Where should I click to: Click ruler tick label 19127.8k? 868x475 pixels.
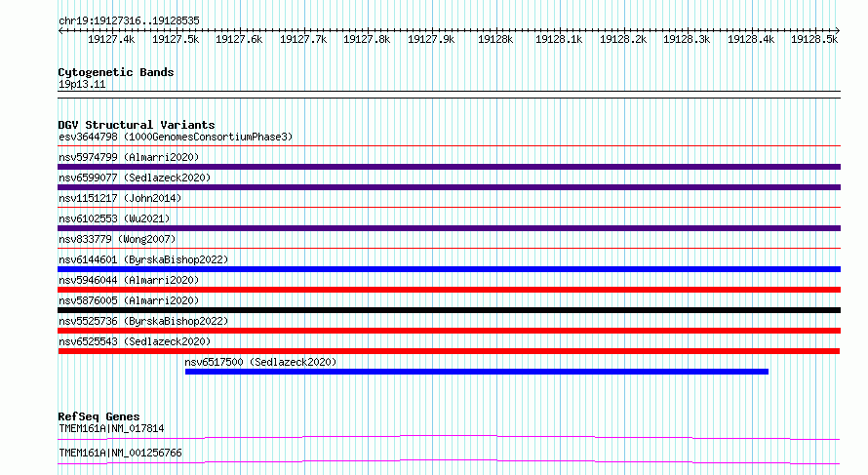click(367, 39)
